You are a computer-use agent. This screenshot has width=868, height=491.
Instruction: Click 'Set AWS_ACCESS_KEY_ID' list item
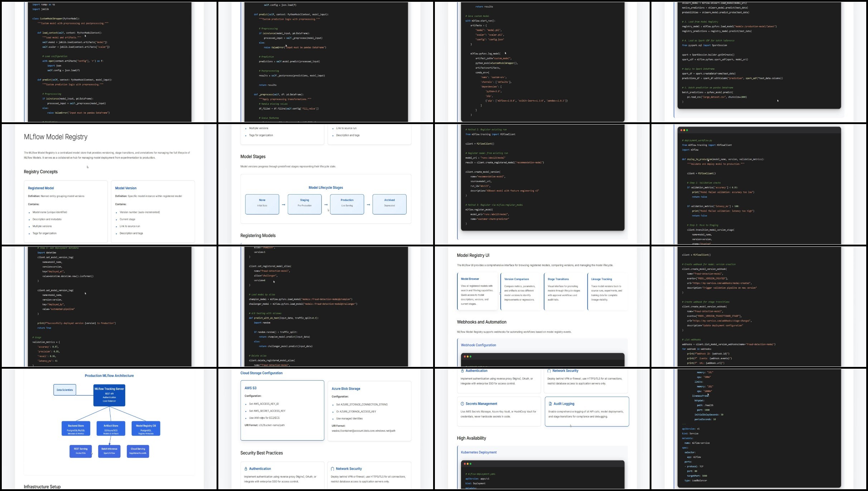pyautogui.click(x=264, y=404)
